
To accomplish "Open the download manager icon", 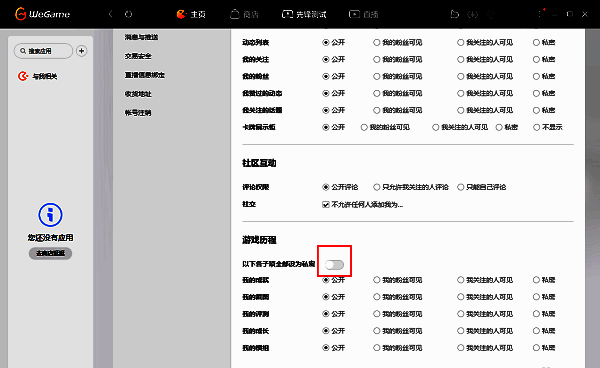I will [473, 14].
